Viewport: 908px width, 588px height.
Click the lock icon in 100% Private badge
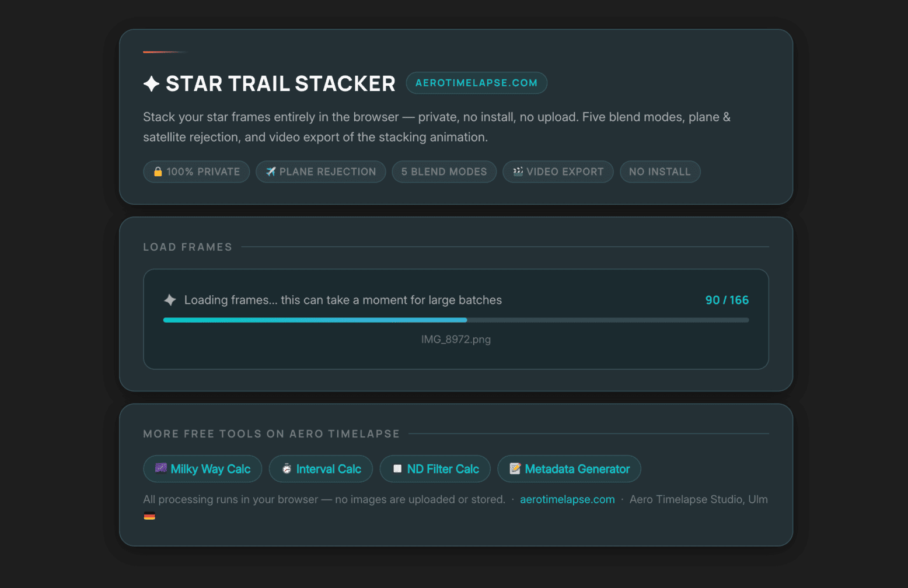158,171
